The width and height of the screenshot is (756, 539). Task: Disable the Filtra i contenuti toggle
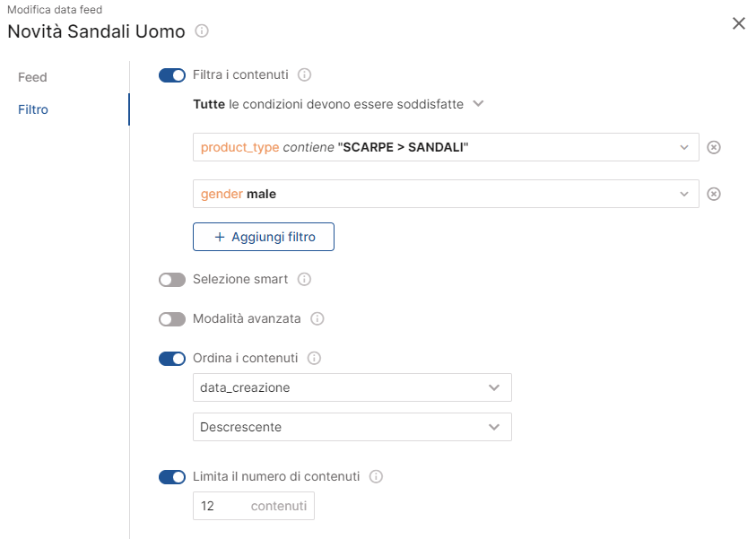[x=172, y=75]
